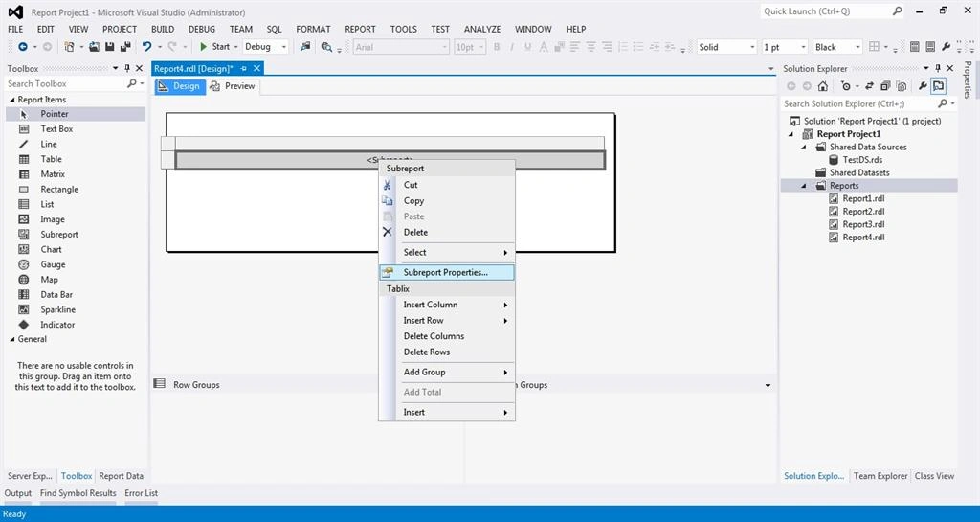Choose the Gauge report item
Image resolution: width=980 pixels, height=522 pixels.
(x=53, y=264)
